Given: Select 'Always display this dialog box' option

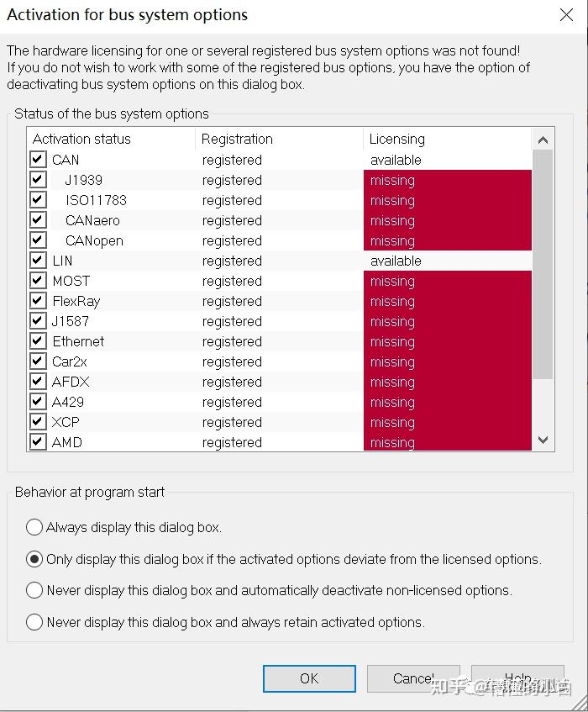Looking at the screenshot, I should point(34,528).
